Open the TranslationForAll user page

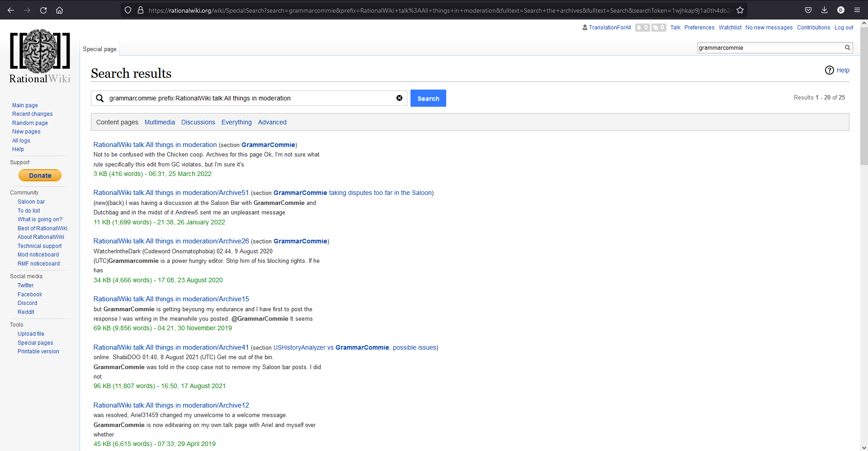(x=610, y=28)
